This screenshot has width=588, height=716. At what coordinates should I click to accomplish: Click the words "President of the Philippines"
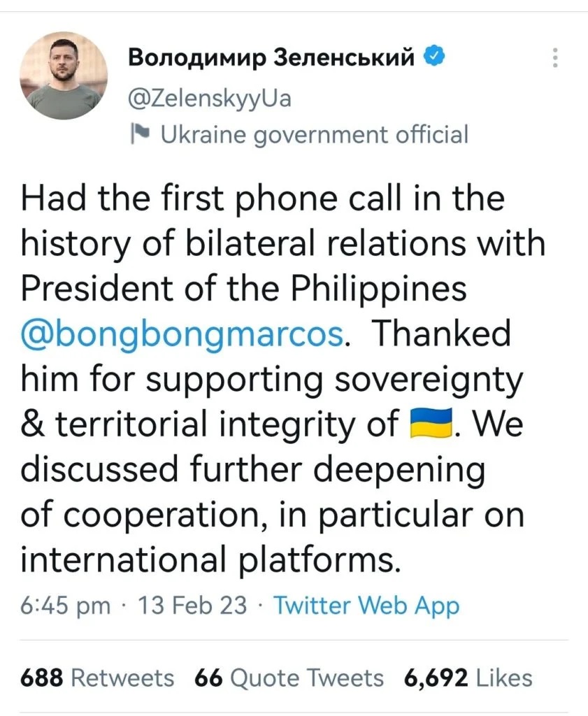(x=243, y=289)
